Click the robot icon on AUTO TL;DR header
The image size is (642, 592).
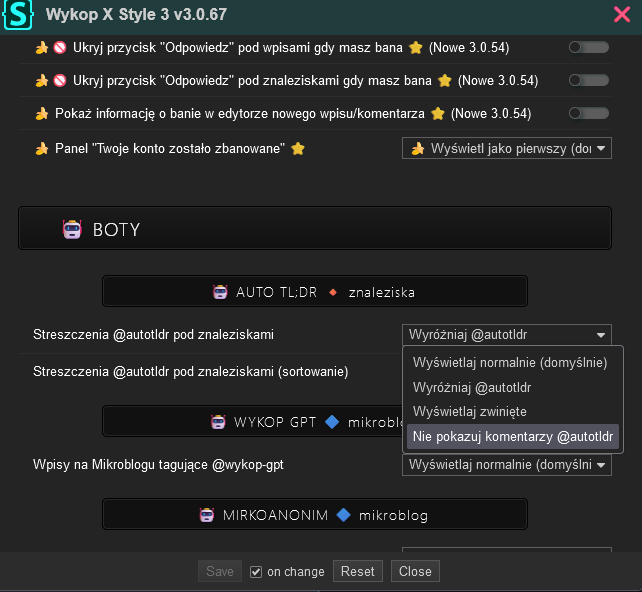click(220, 292)
